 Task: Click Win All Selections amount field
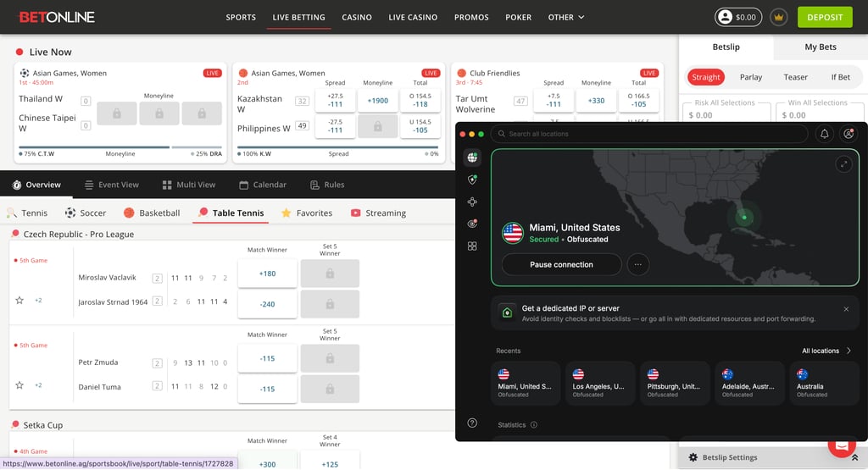pyautogui.click(x=820, y=115)
